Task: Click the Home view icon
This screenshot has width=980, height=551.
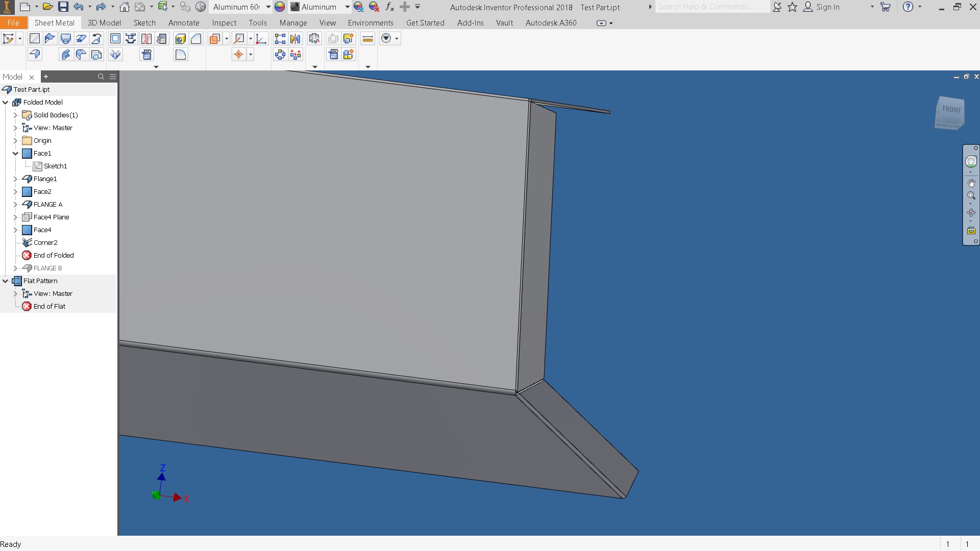Action: coord(125,7)
